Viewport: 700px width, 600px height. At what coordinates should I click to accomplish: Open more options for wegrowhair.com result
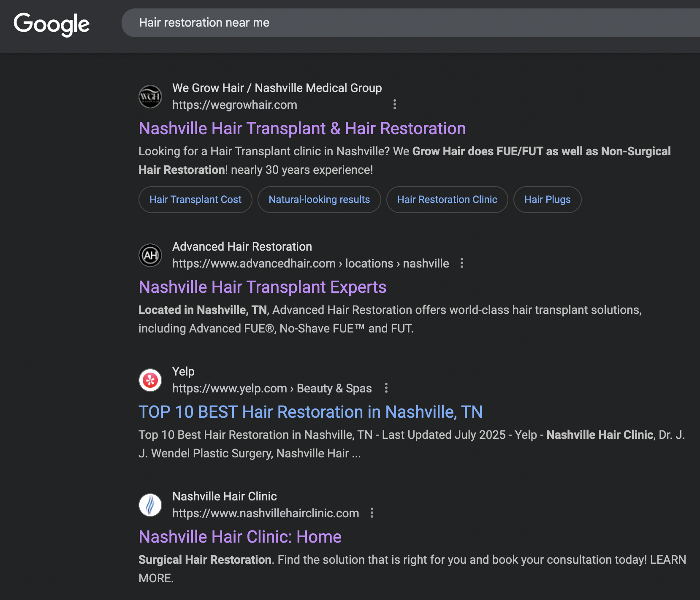point(395,104)
